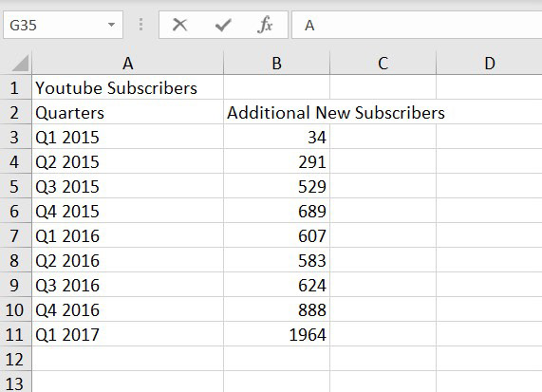This screenshot has height=392, width=542.
Task: Select column C header
Action: [383, 64]
